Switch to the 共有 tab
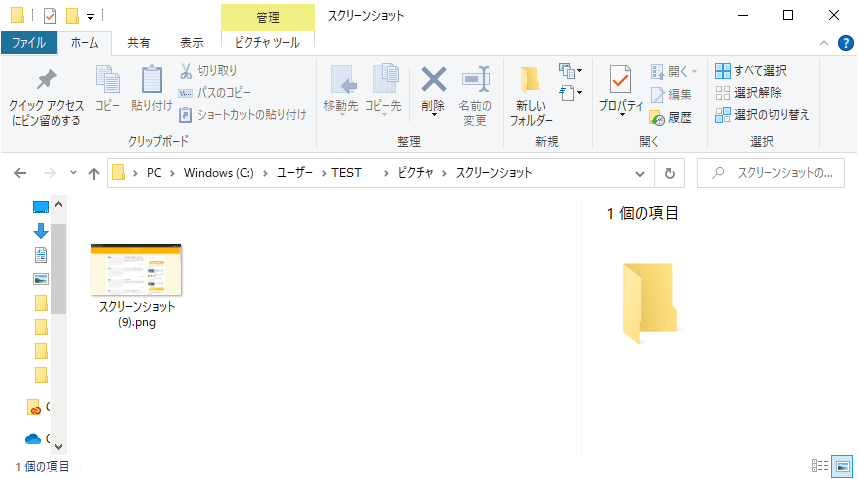This screenshot has width=858, height=479. tap(139, 43)
